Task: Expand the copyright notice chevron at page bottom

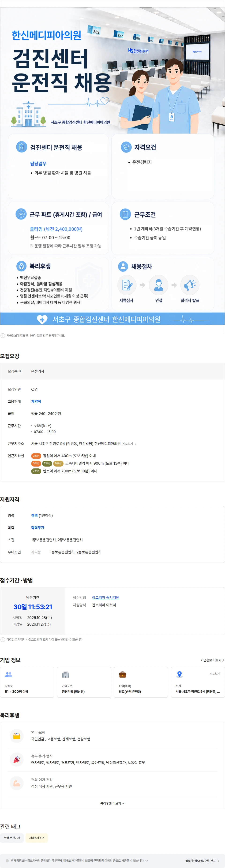Action: 147,861
